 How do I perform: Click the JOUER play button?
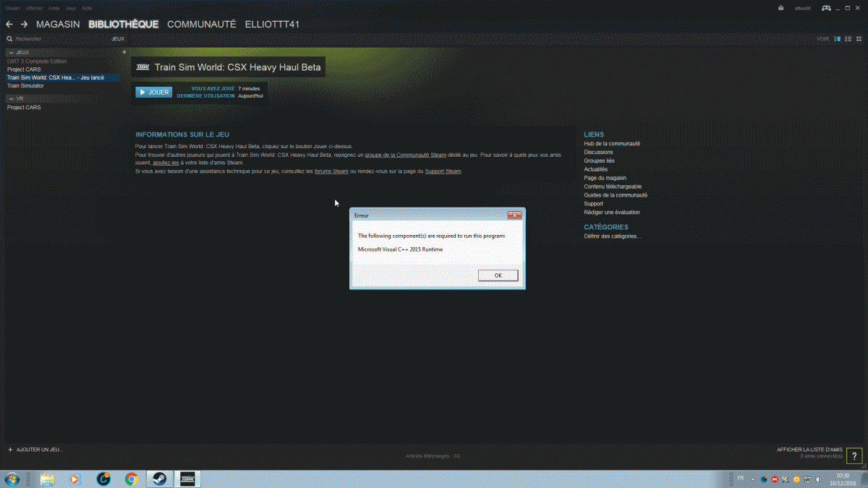153,93
